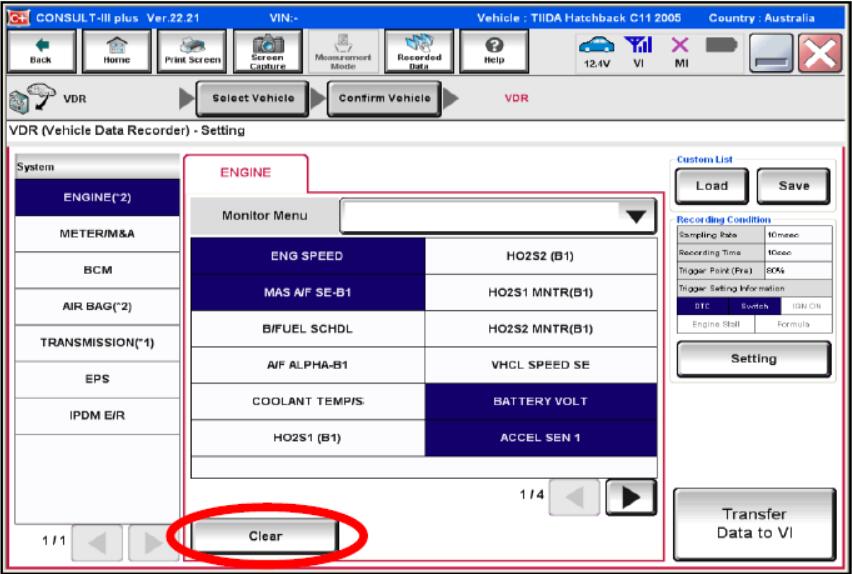852x574 pixels.
Task: Toggle A/F ALPHA-B1 monitor item
Action: [308, 365]
